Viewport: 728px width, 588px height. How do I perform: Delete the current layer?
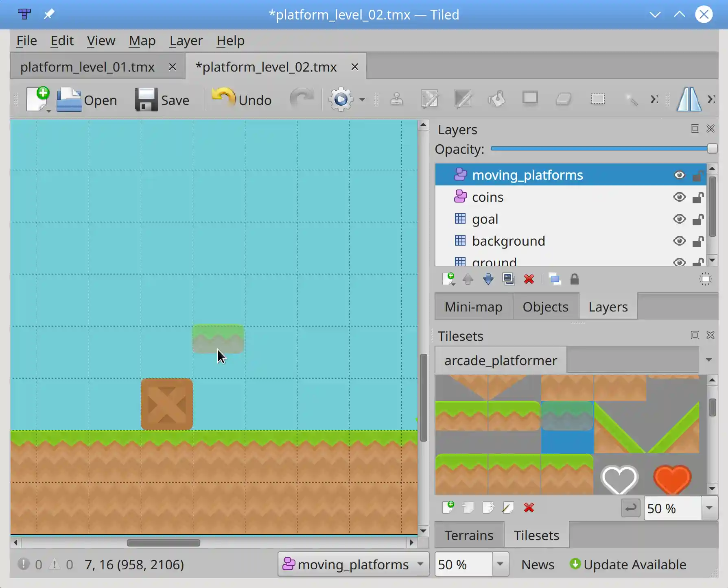click(529, 279)
